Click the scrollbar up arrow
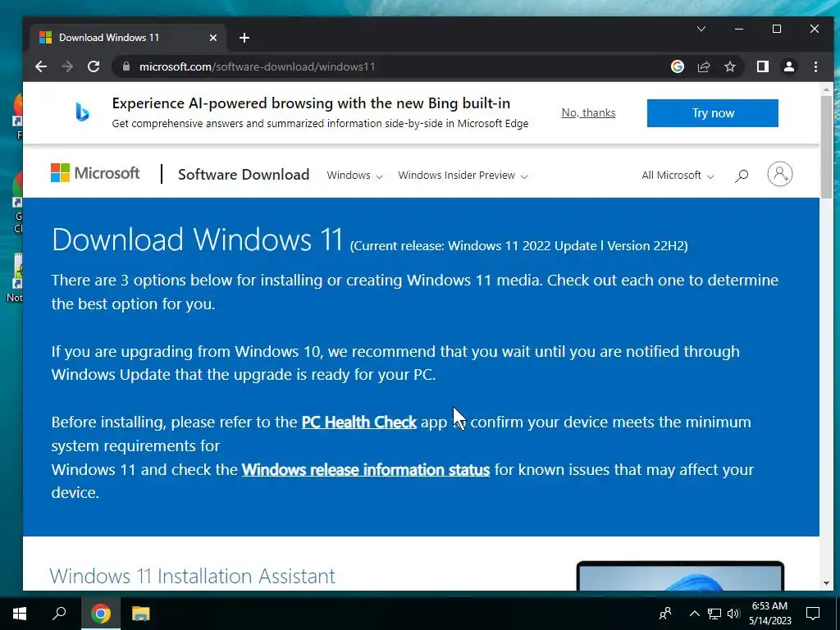This screenshot has height=630, width=840. (x=826, y=89)
